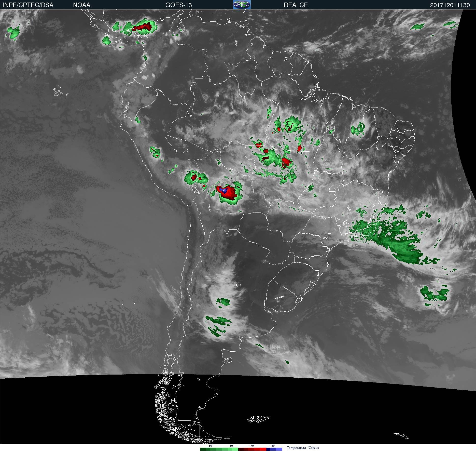
Task: Click the 201712011130 timestamp
Action: point(450,5)
